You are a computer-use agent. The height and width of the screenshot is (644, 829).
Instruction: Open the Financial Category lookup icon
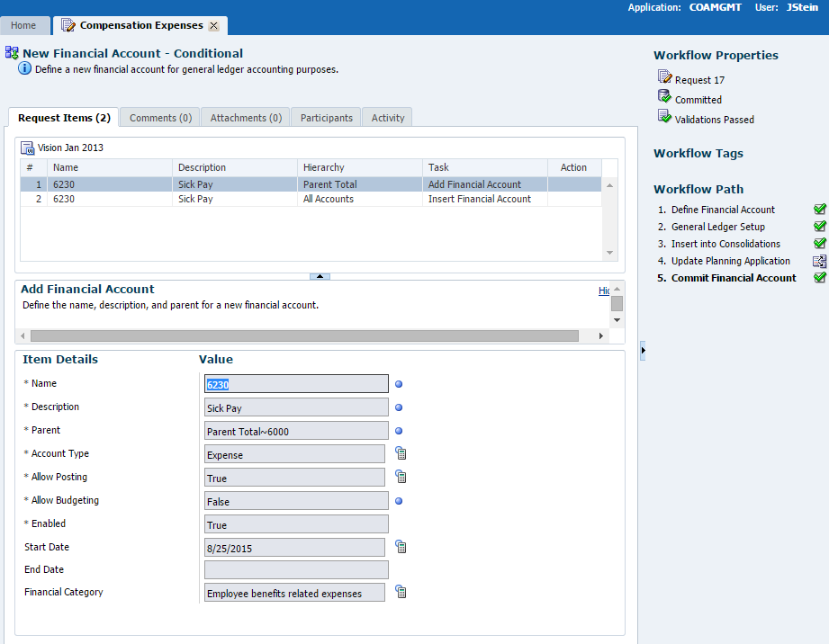pyautogui.click(x=401, y=593)
